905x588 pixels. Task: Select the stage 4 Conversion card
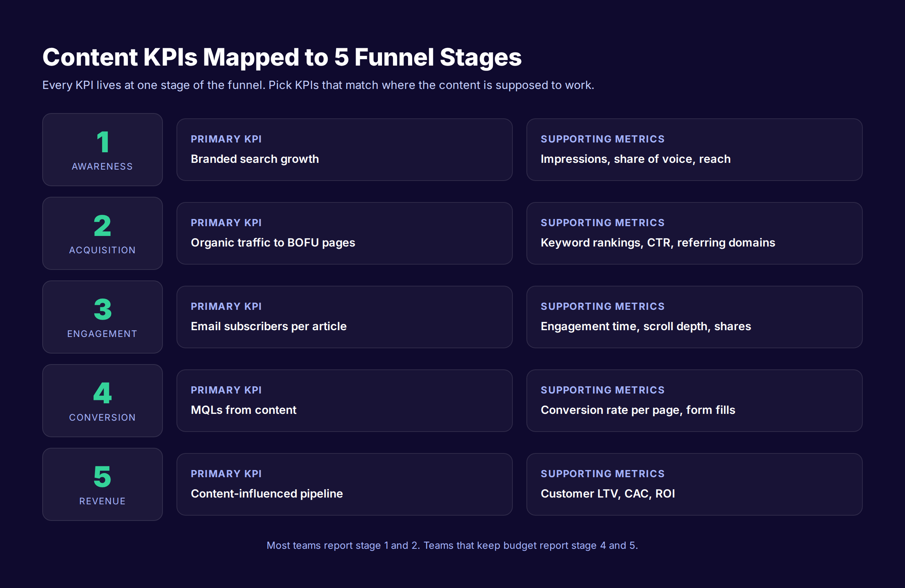coord(102,400)
